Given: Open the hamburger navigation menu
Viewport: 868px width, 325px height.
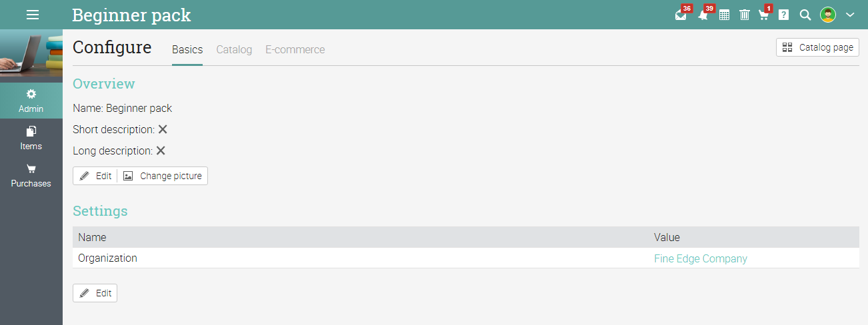Looking at the screenshot, I should coord(32,15).
